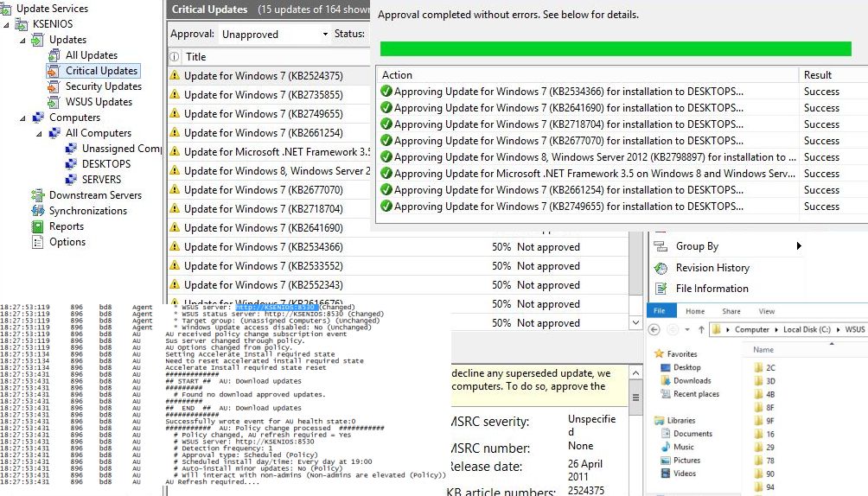
Task: Switch to Explorer Home tab
Action: point(695,311)
